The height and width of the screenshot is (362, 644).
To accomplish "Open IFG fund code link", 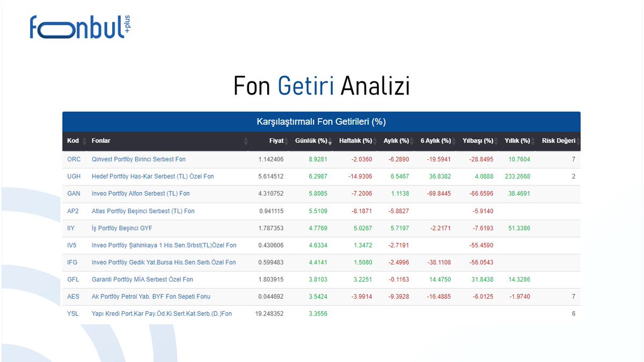I will click(x=73, y=262).
